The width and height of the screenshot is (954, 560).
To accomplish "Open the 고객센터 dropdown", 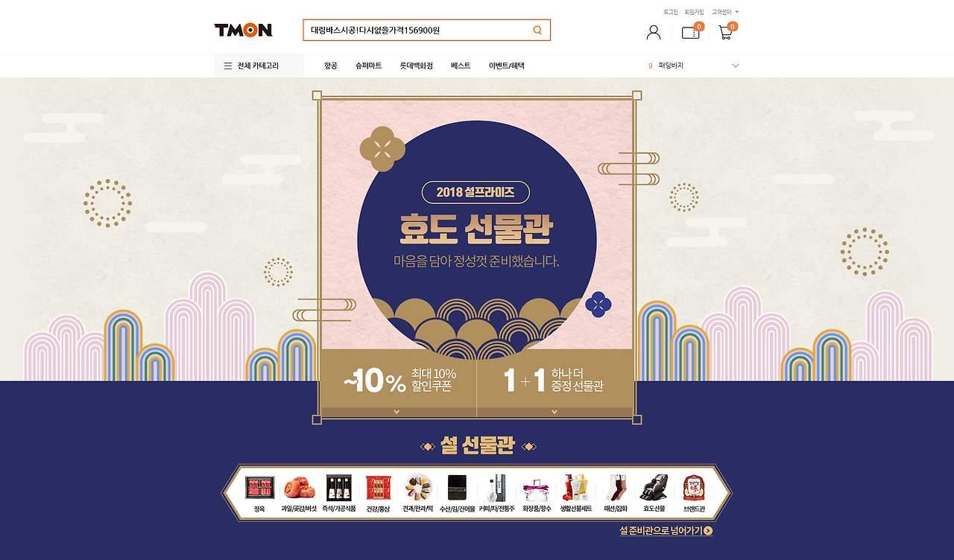I will coord(725,12).
